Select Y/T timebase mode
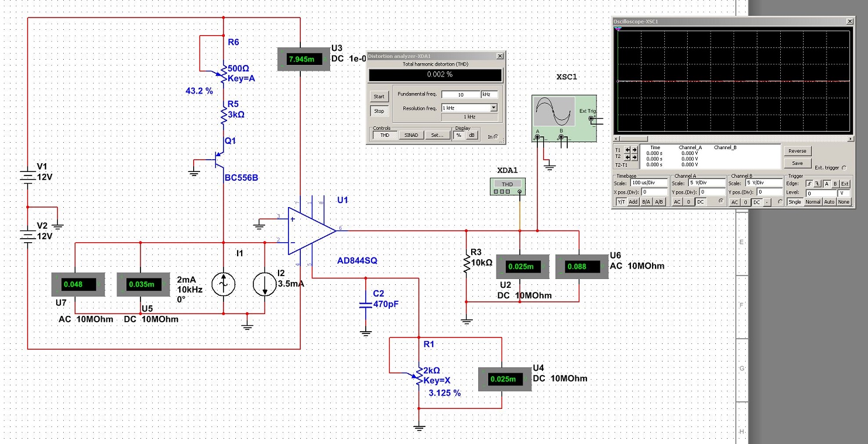 [x=621, y=202]
